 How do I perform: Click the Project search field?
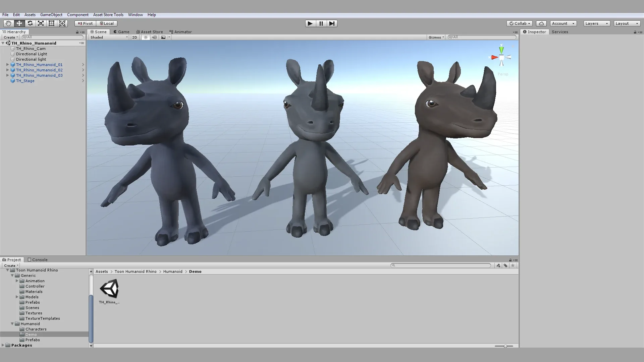pyautogui.click(x=441, y=265)
